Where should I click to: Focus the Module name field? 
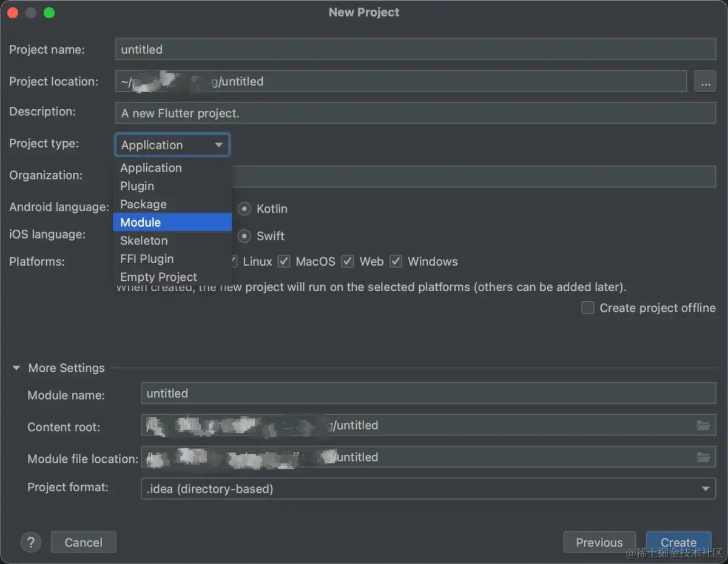(x=428, y=394)
